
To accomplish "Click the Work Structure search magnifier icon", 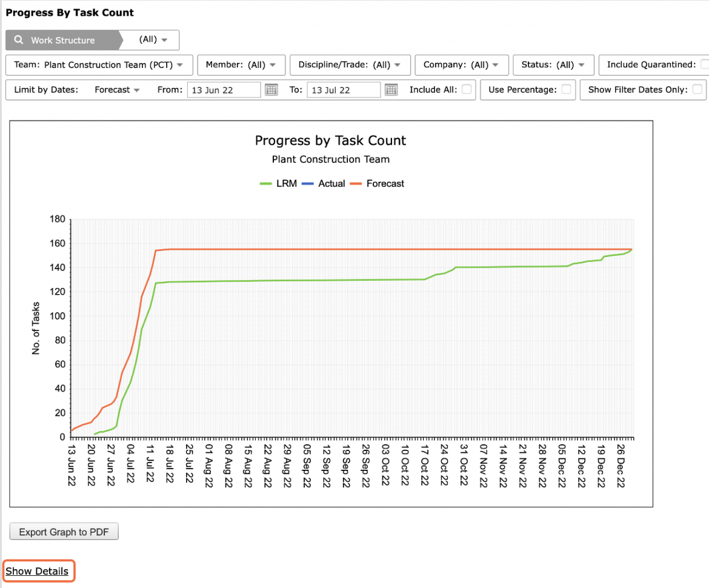I will [19, 40].
